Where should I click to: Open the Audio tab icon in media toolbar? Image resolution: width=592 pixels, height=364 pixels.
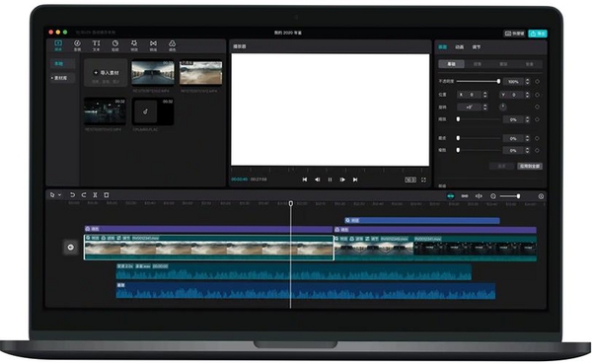pyautogui.click(x=77, y=45)
